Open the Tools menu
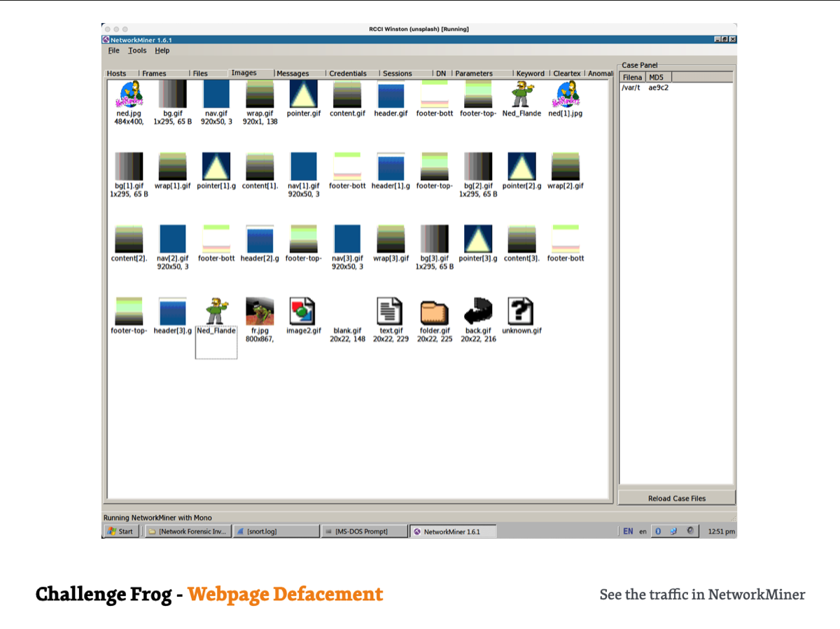The height and width of the screenshot is (629, 840). pyautogui.click(x=137, y=50)
